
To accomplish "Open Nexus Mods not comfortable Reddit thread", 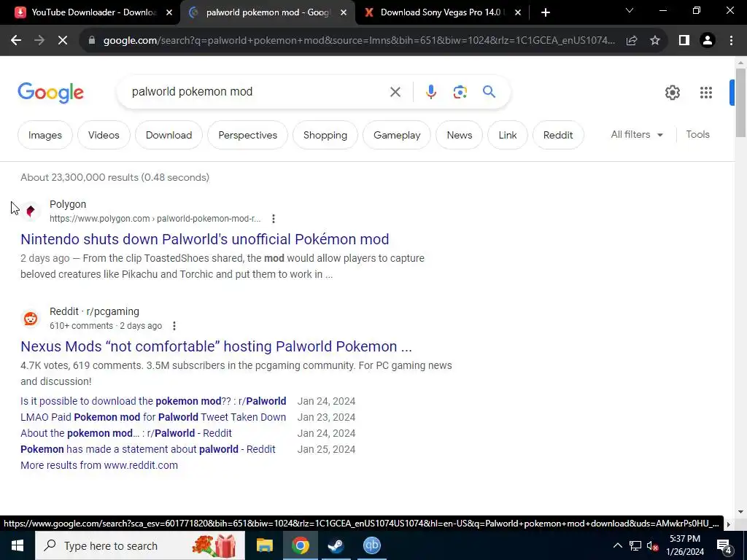I will (x=216, y=346).
